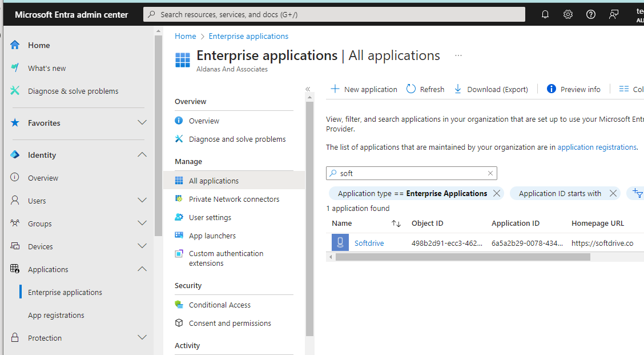Click the What's new icon
The height and width of the screenshot is (355, 644).
coord(15,67)
